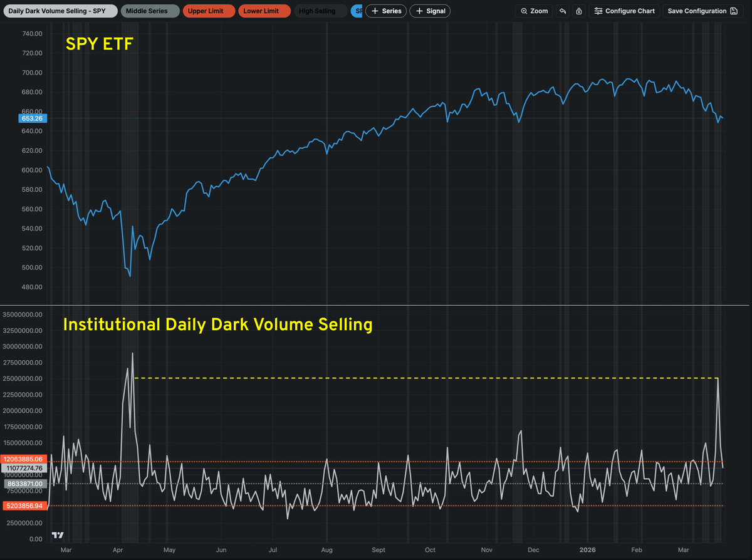Click Save Configuration

702,11
